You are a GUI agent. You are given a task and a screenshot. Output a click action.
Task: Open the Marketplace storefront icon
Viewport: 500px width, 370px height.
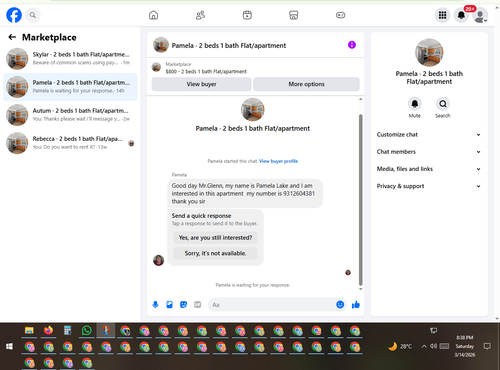tap(294, 15)
